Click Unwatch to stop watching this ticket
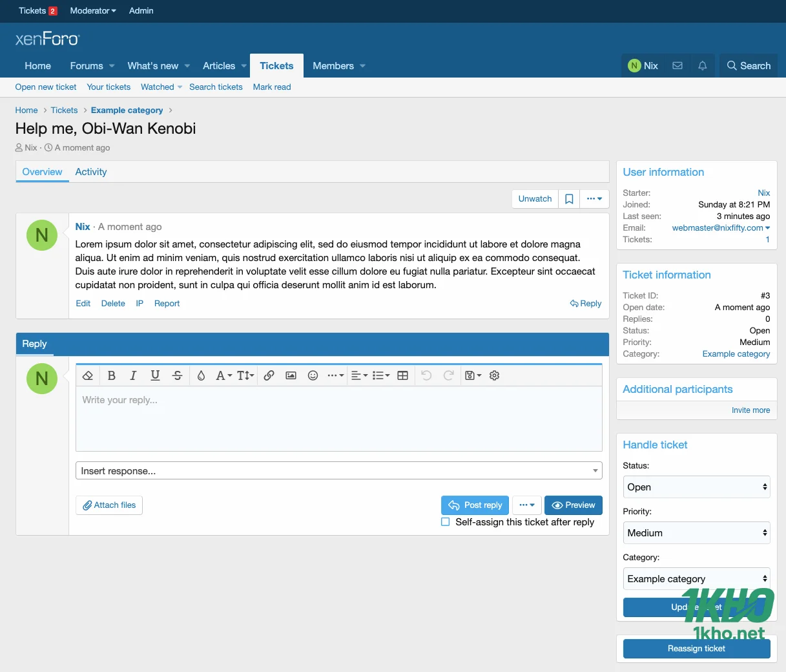Screen dimensions: 786x672 point(534,198)
